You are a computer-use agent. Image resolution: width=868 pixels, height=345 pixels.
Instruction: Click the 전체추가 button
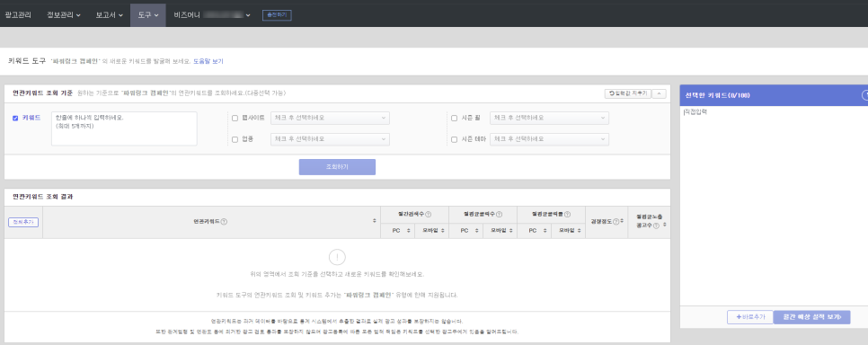(x=23, y=222)
